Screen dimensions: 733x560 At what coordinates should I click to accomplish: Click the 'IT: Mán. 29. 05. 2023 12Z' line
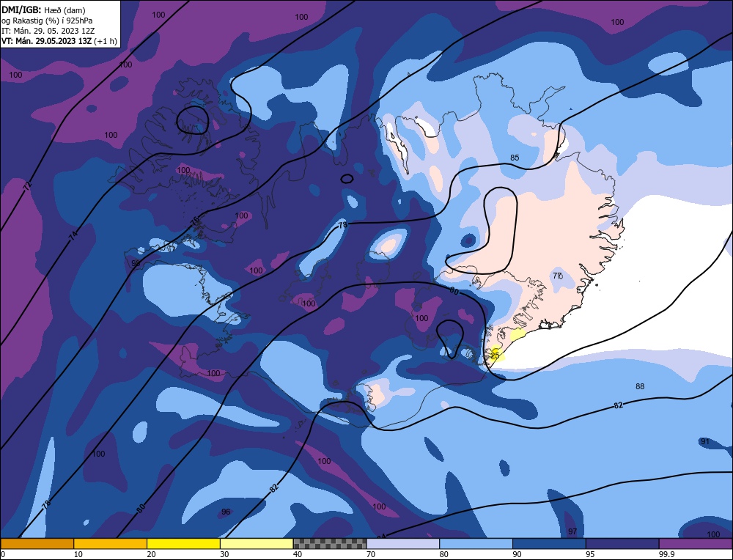point(48,31)
